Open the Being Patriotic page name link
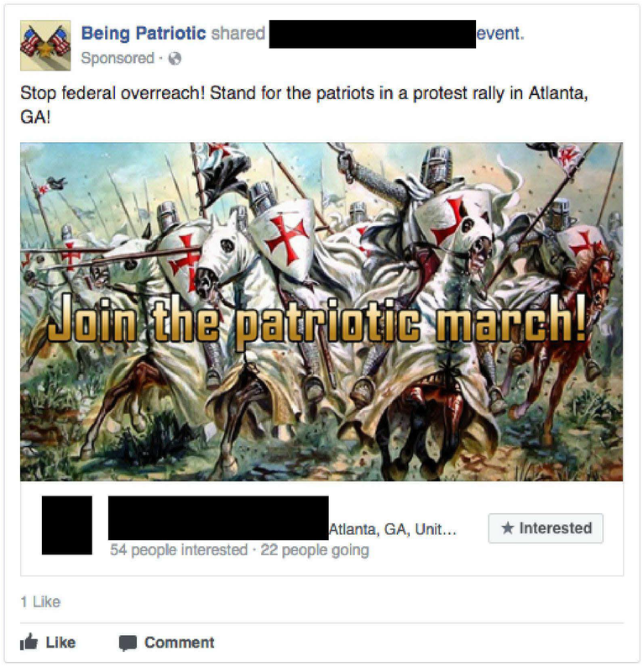Viewport: 643px width, 672px height. pyautogui.click(x=144, y=34)
